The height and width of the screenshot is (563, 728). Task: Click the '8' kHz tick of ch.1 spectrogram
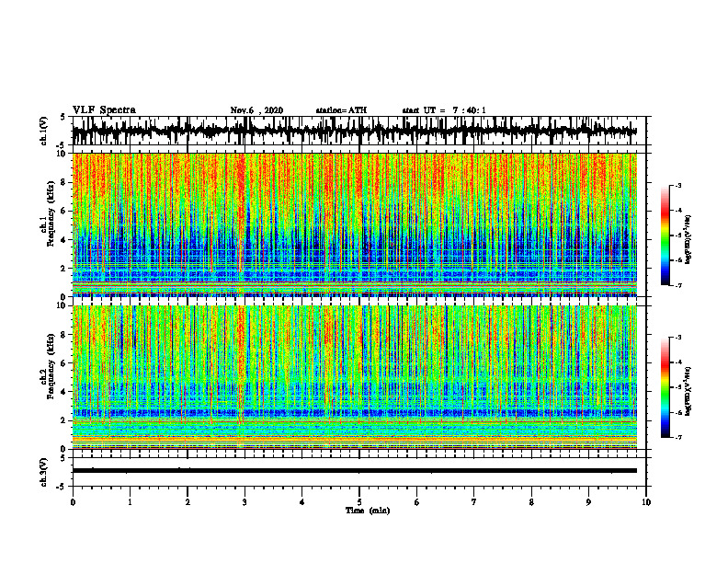(x=64, y=182)
